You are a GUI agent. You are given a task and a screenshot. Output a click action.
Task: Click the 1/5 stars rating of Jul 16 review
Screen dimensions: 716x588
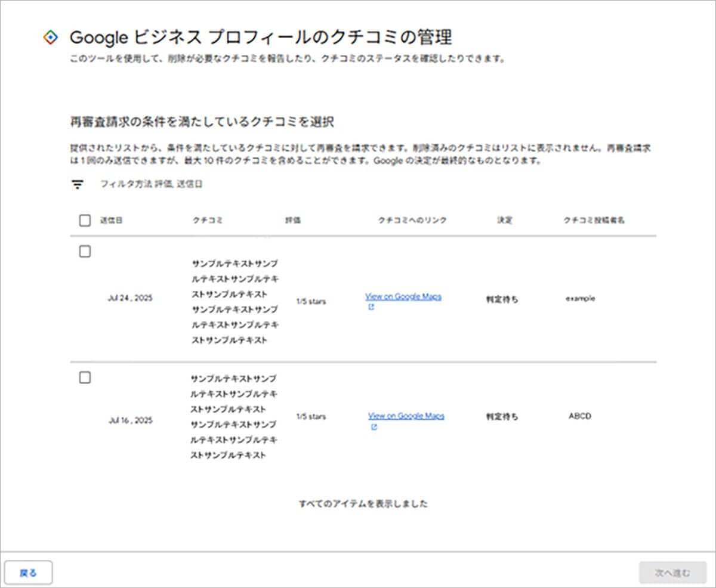pos(311,416)
